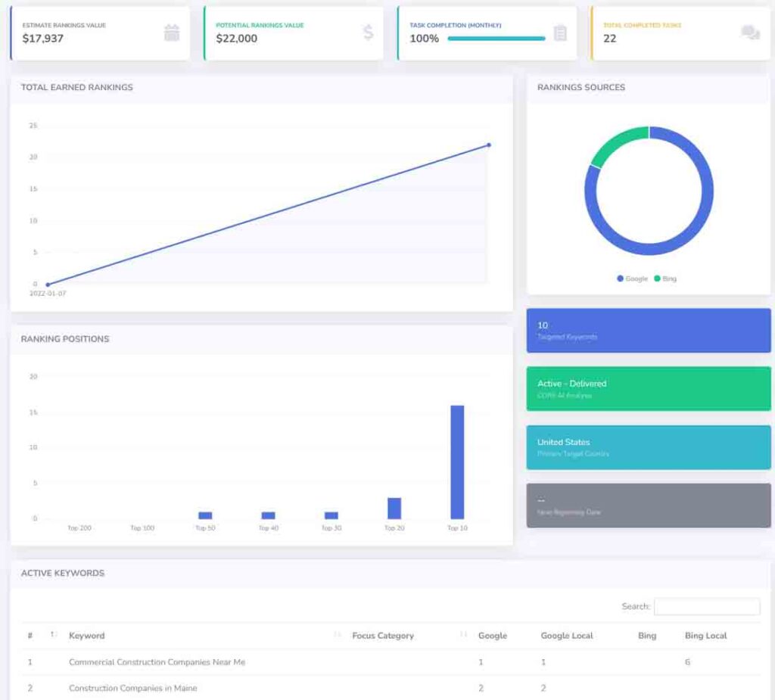Click the last data point on earned rankings line
Image resolution: width=775 pixels, height=700 pixels.
tap(489, 145)
